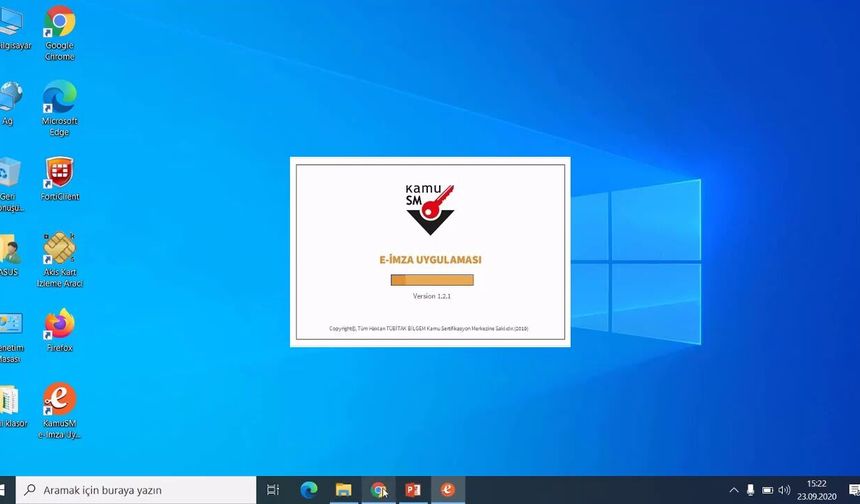This screenshot has height=504, width=860.
Task: Select the Denetim Masası desktop icon
Action: (x=12, y=336)
